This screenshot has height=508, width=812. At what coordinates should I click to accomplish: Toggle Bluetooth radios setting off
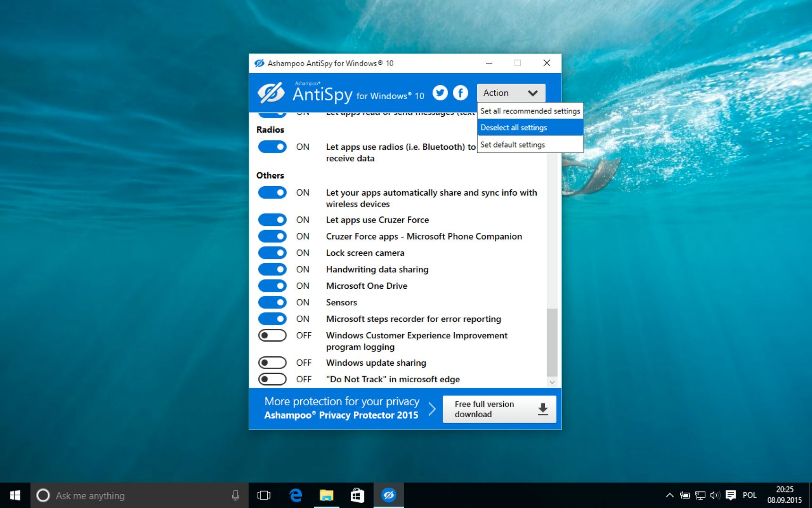coord(272,147)
